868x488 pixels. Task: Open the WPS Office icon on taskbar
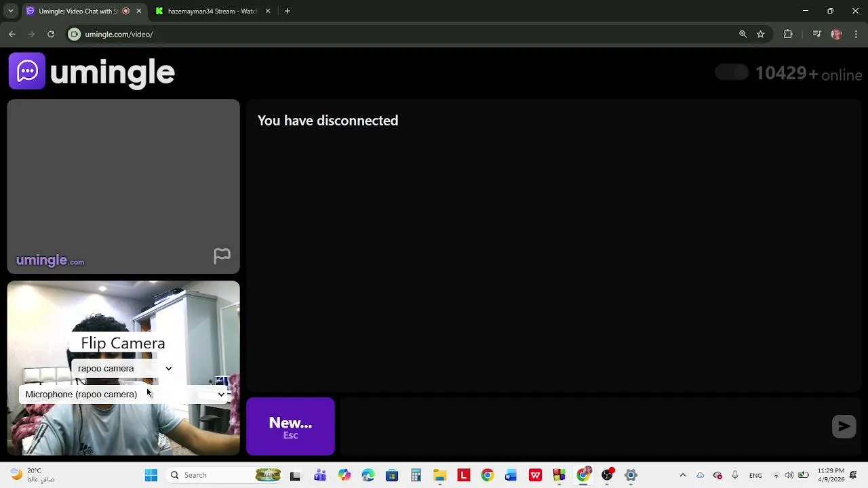tap(535, 475)
